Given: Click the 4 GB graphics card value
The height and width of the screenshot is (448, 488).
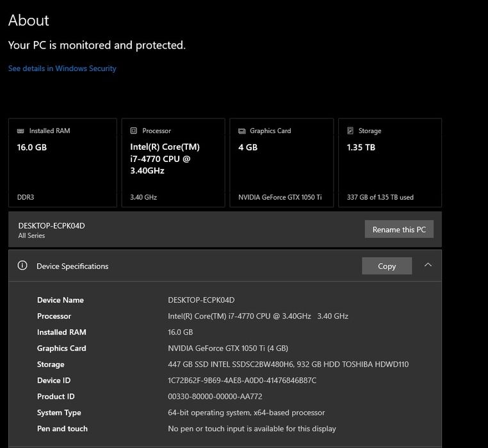Looking at the screenshot, I should 248,147.
